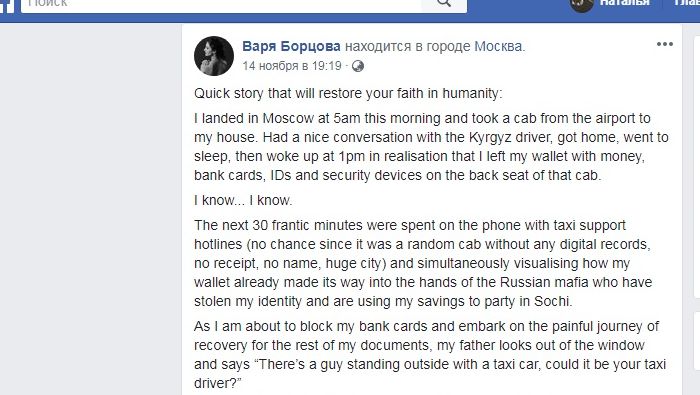The height and width of the screenshot is (395, 700).
Task: Click the 'next 30 frantic minutes' paragraph
Action: click(x=423, y=263)
